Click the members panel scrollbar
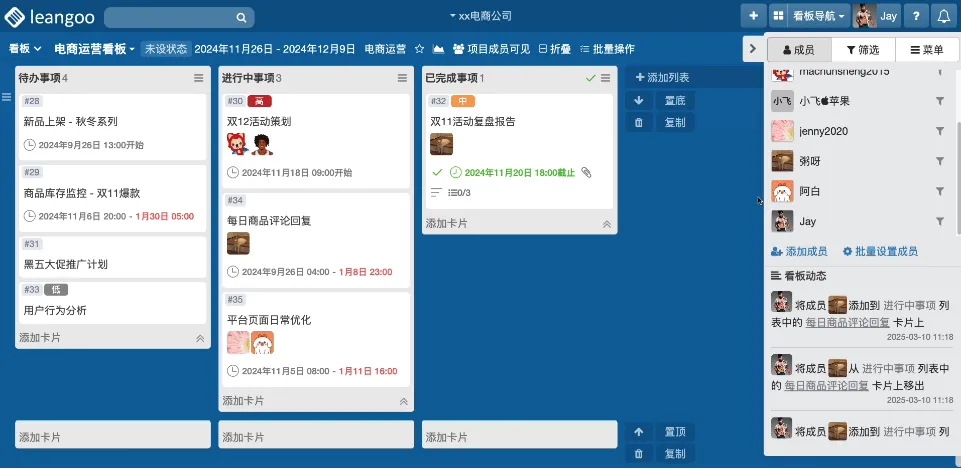 pos(958,178)
